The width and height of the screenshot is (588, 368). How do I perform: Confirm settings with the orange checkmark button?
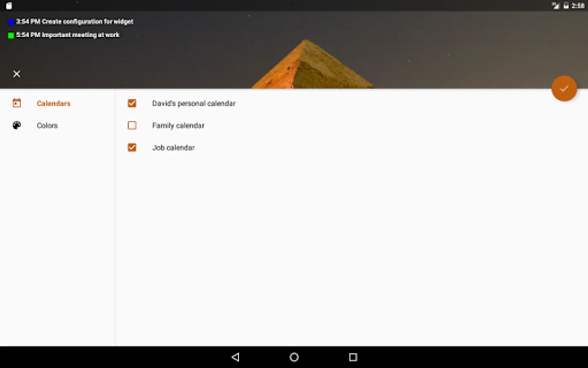[x=564, y=88]
